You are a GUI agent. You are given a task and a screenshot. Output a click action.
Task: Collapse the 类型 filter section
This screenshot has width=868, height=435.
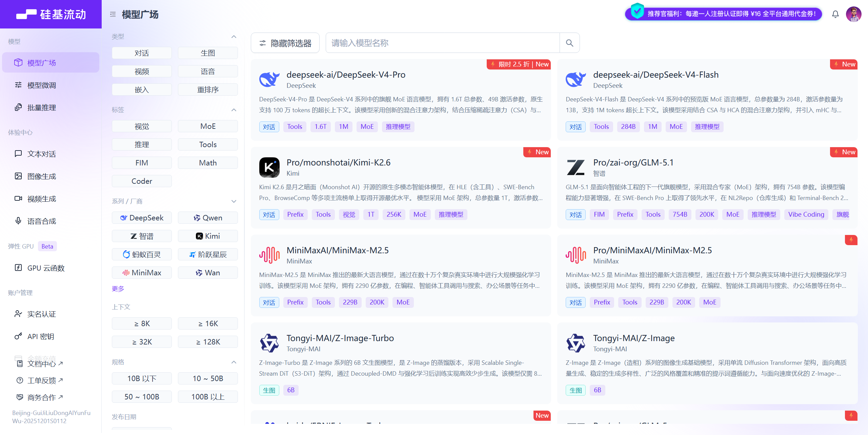234,37
